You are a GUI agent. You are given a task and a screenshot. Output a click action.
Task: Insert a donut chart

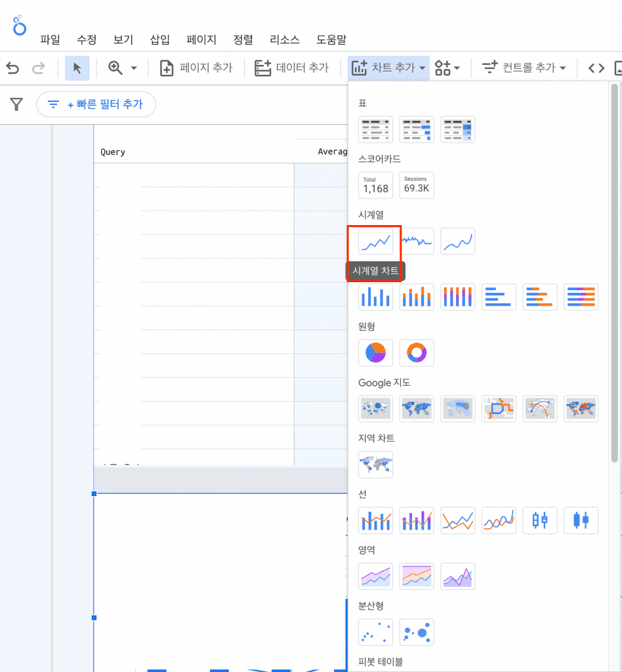[x=417, y=353]
